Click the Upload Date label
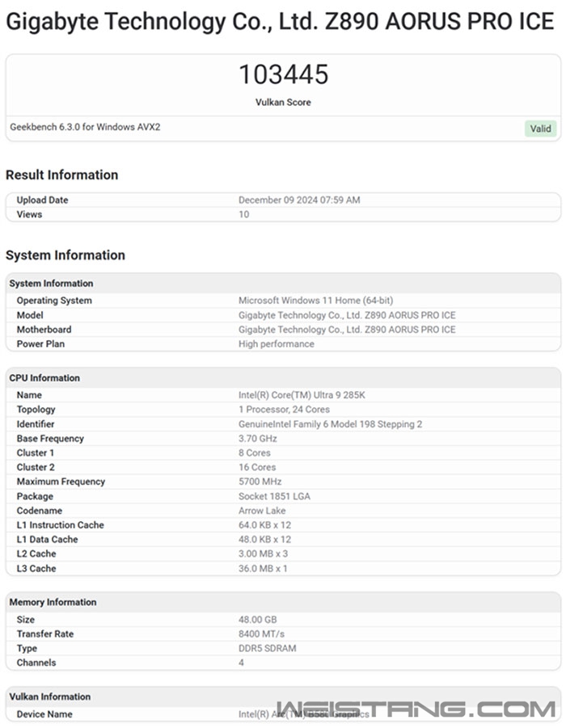The height and width of the screenshot is (728, 566). 42,200
